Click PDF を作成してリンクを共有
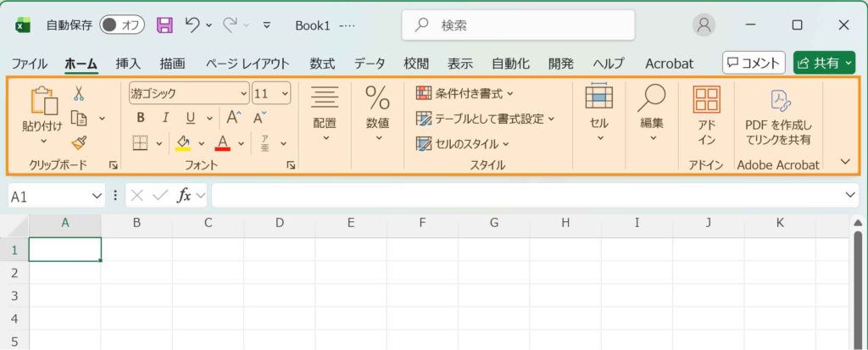 pos(778,118)
